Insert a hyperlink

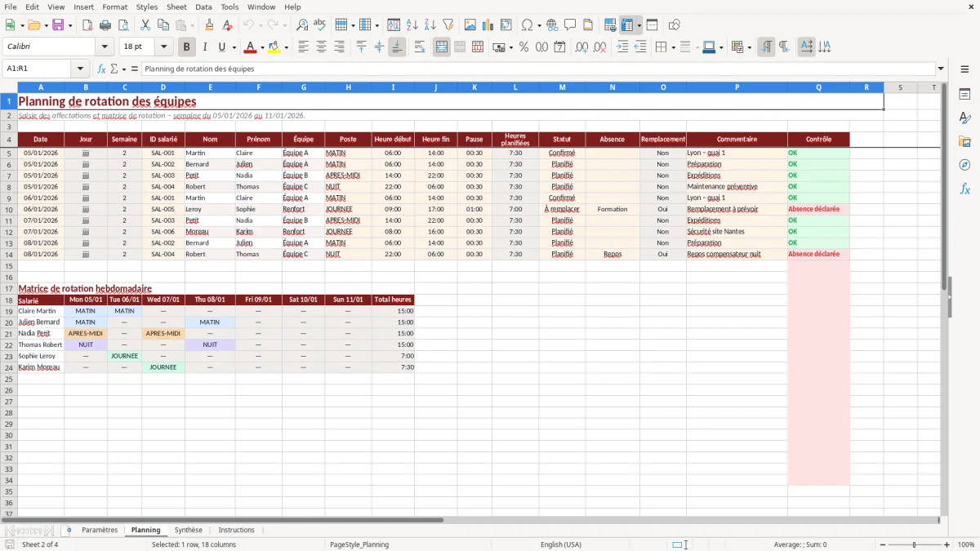coord(553,25)
